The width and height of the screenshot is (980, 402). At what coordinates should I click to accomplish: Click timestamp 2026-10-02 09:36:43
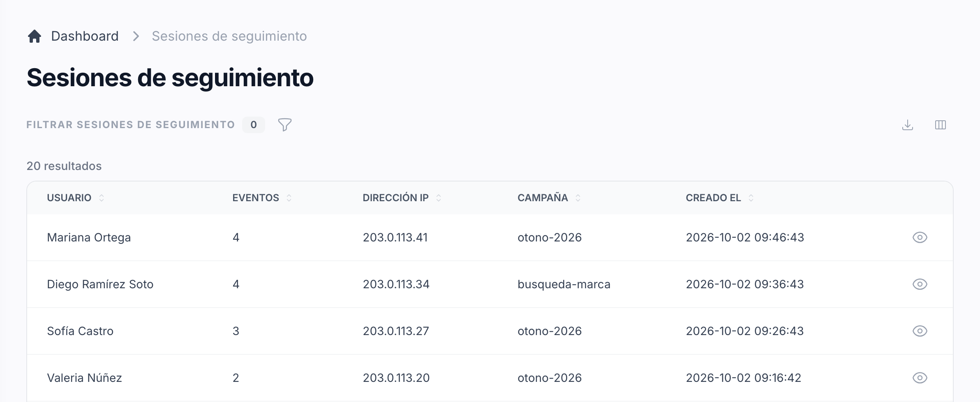(x=745, y=284)
